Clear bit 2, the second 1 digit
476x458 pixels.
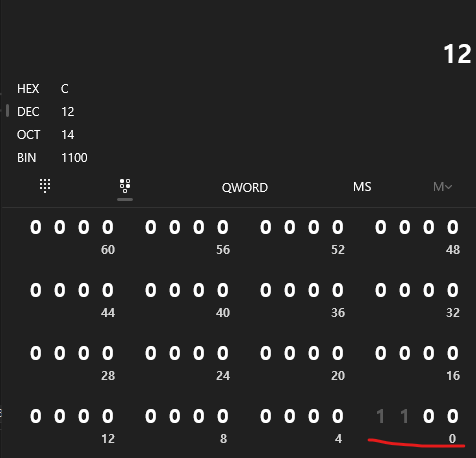point(404,416)
